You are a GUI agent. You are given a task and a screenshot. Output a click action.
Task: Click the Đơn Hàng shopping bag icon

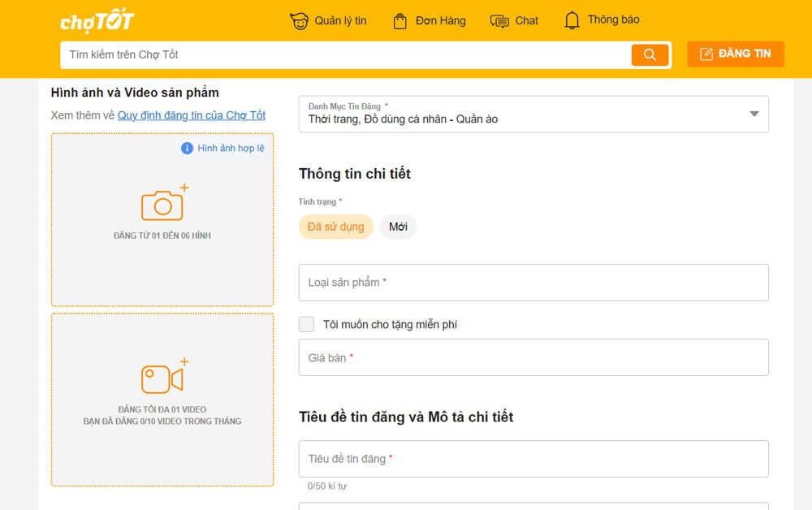399,19
